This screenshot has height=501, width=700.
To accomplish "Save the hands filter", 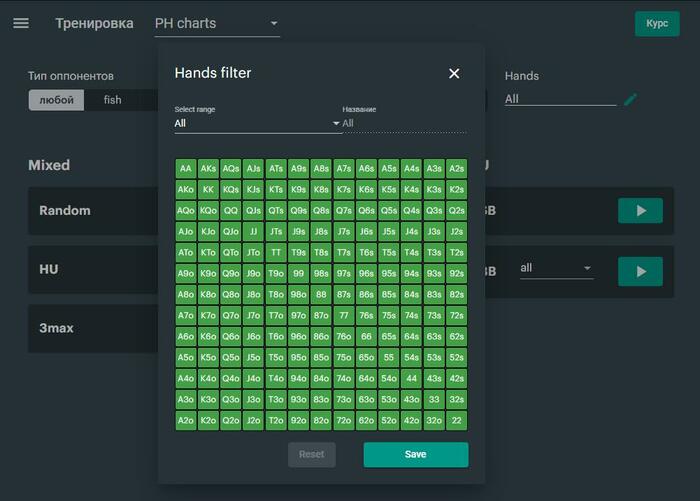I will (416, 455).
